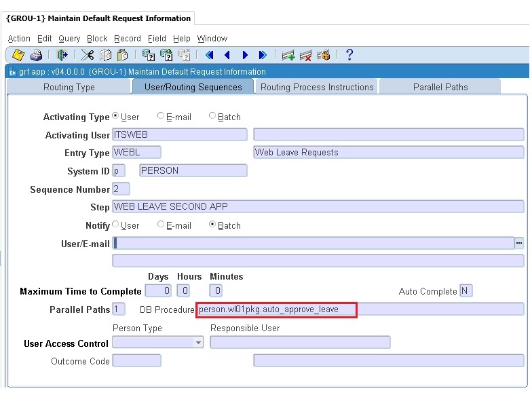The height and width of the screenshot is (395, 532).
Task: Click the Step field containing WEB LEAVE SECOND APP
Action: (318, 206)
